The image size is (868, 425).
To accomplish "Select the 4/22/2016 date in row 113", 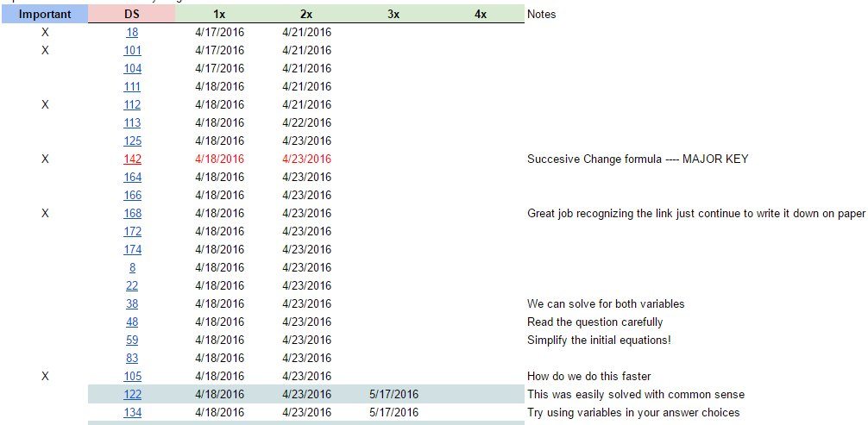I will tap(306, 123).
